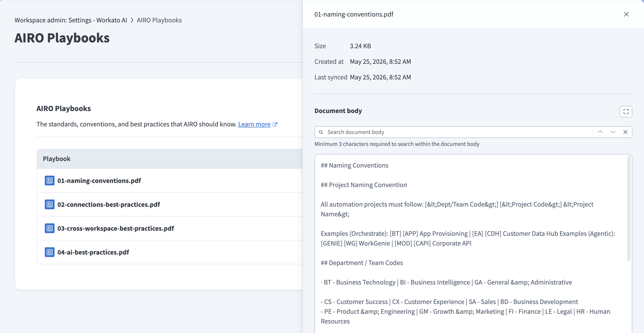This screenshot has width=644, height=333.
Task: Go to previous search match arrow
Action: tap(600, 132)
